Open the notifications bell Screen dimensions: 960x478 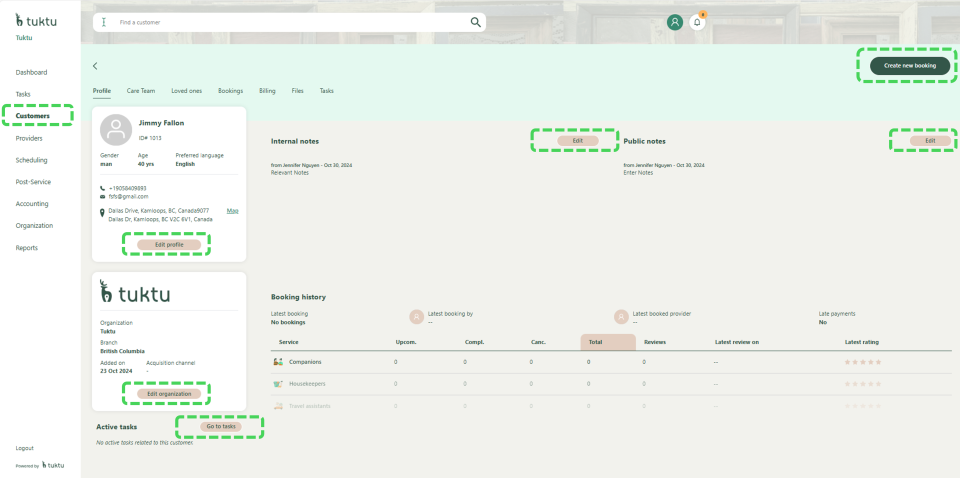(697, 22)
